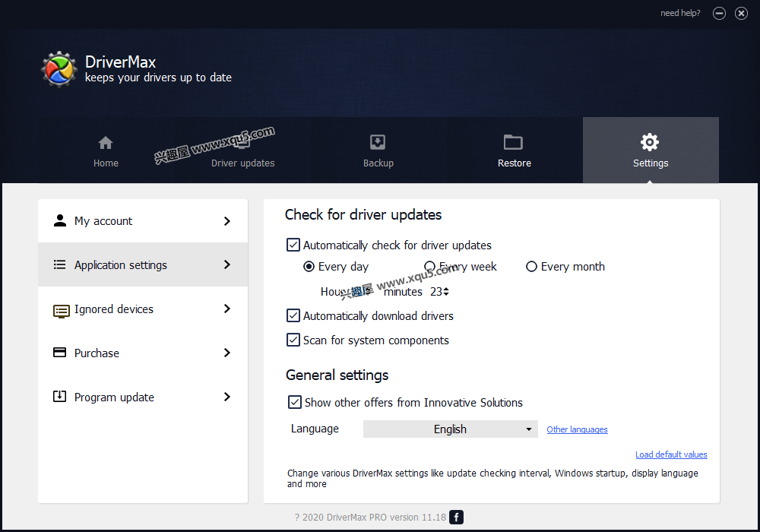
Task: Expand Ignored devices with its chevron
Action: click(226, 309)
